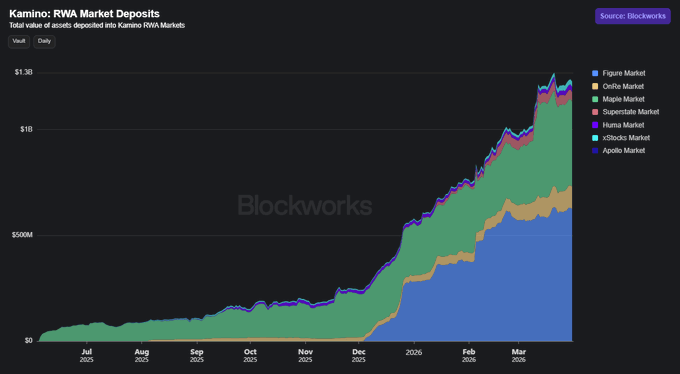Click the $1.3B y-axis label
680x374 pixels.
tap(23, 72)
